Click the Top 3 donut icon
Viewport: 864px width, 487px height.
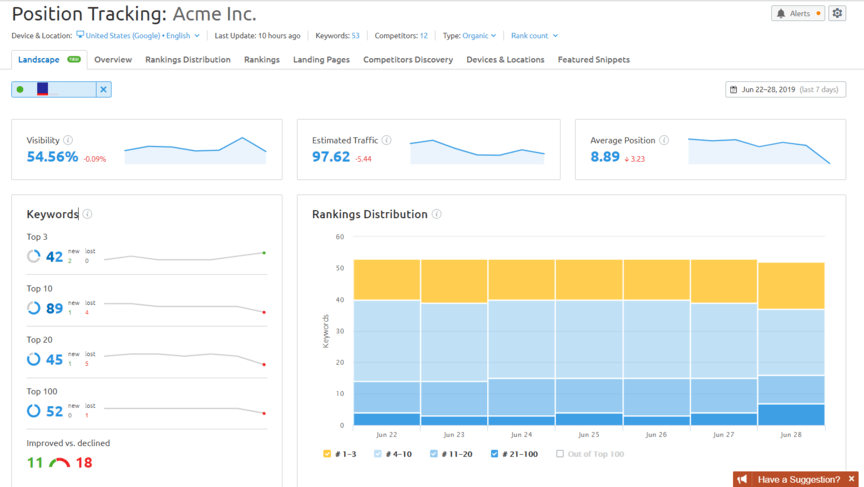point(34,256)
